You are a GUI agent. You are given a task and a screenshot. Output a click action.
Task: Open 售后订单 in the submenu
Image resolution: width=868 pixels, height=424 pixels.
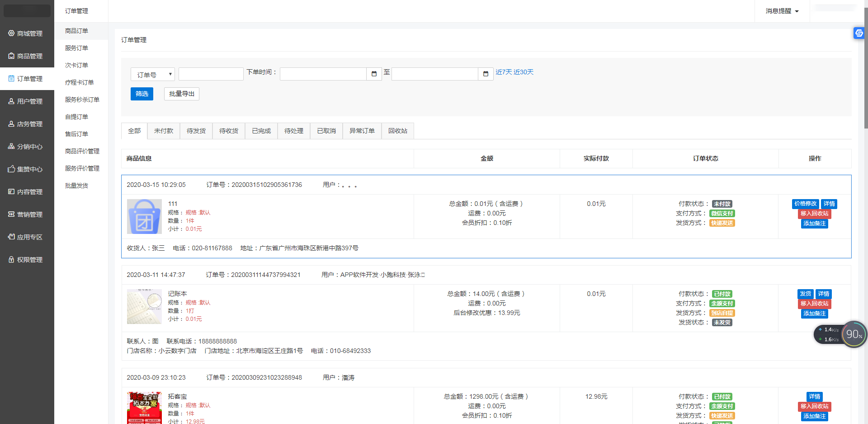[76, 134]
